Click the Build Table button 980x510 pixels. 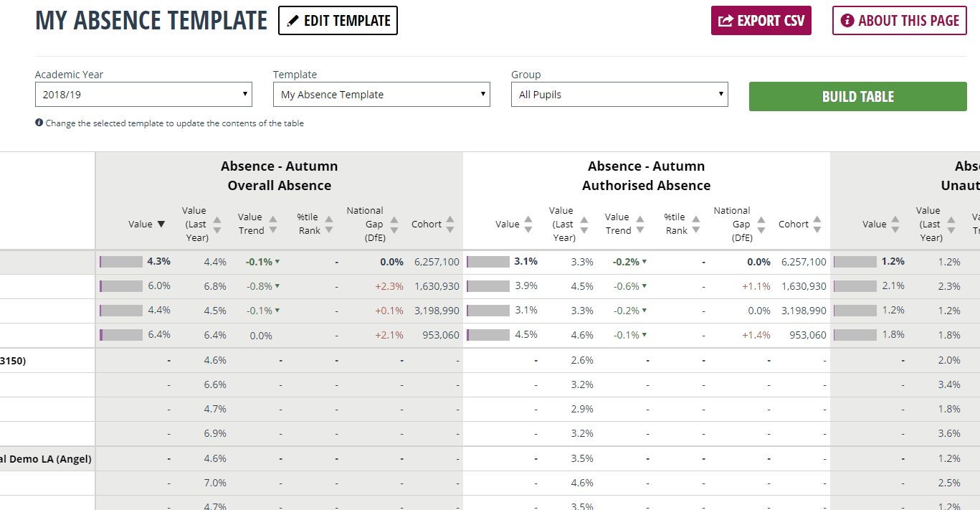click(x=858, y=96)
